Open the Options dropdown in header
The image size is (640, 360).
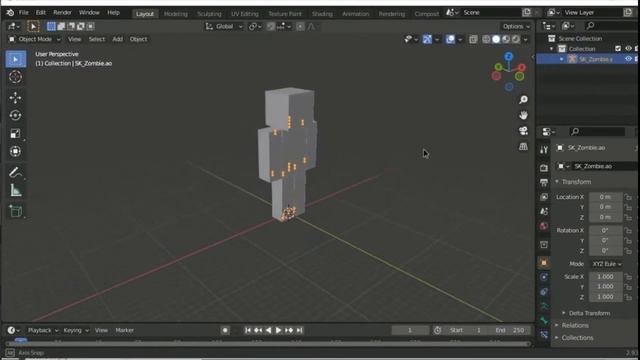coord(516,27)
